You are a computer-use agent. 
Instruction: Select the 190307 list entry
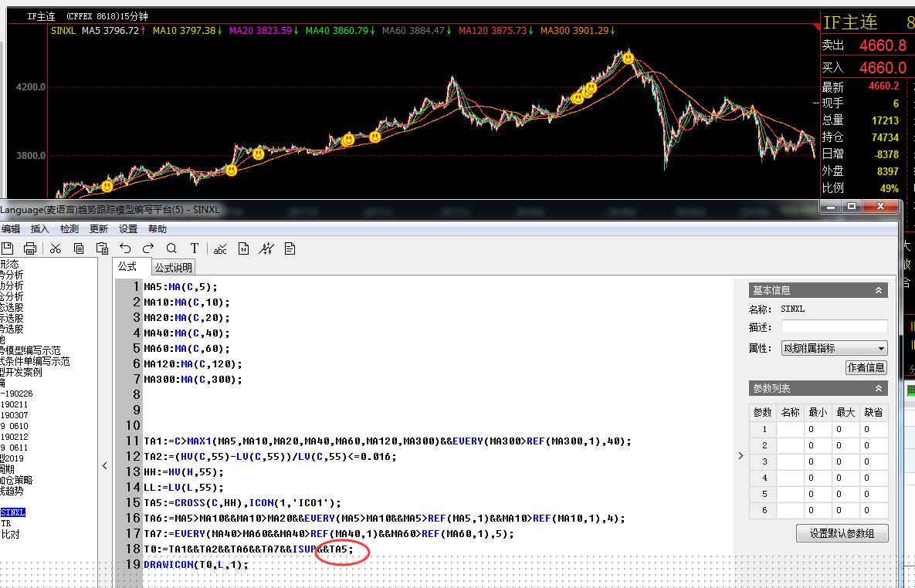(14, 415)
